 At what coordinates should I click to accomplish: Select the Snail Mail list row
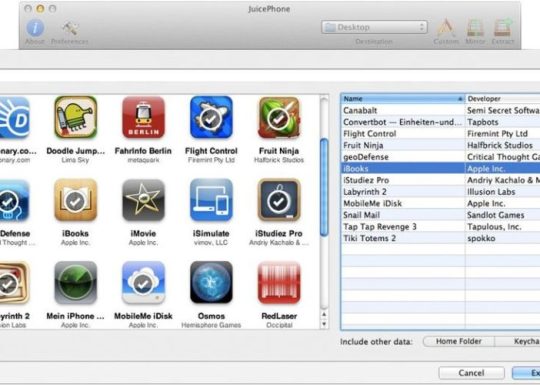coord(440,215)
